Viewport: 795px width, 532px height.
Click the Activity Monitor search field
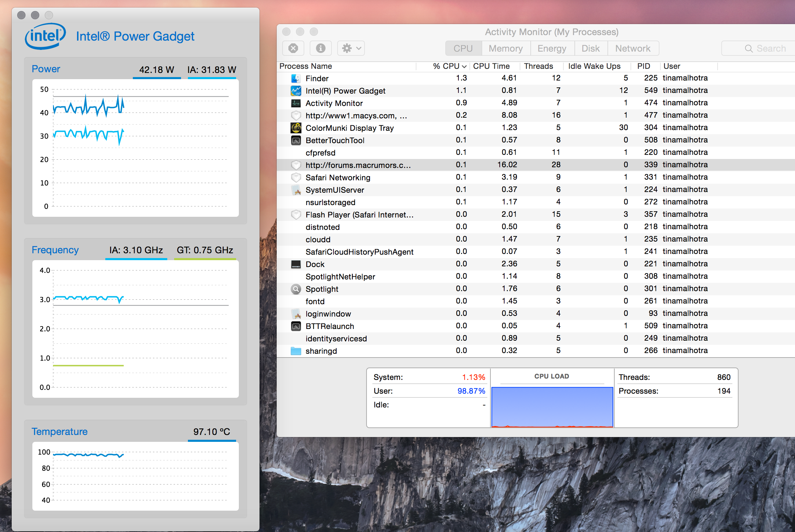759,48
